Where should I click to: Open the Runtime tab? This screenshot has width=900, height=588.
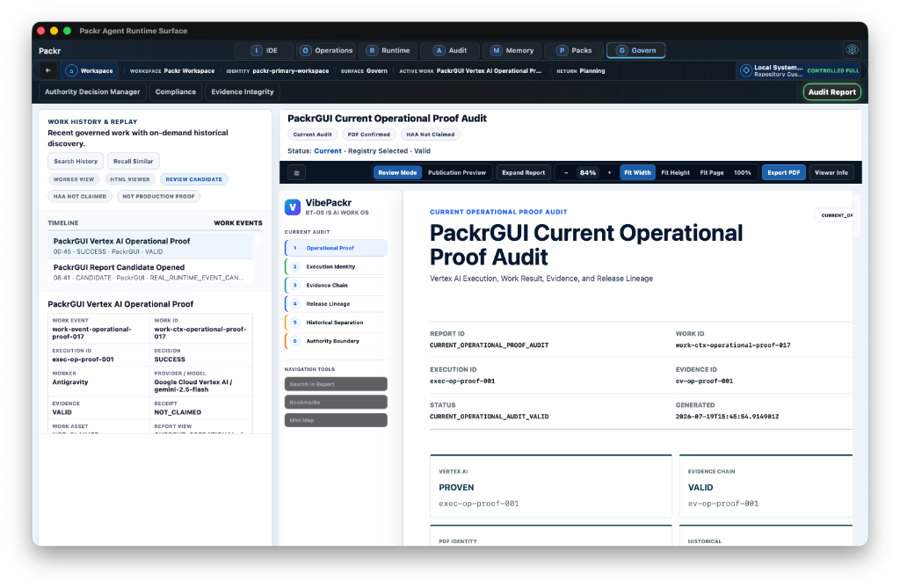[x=388, y=50]
